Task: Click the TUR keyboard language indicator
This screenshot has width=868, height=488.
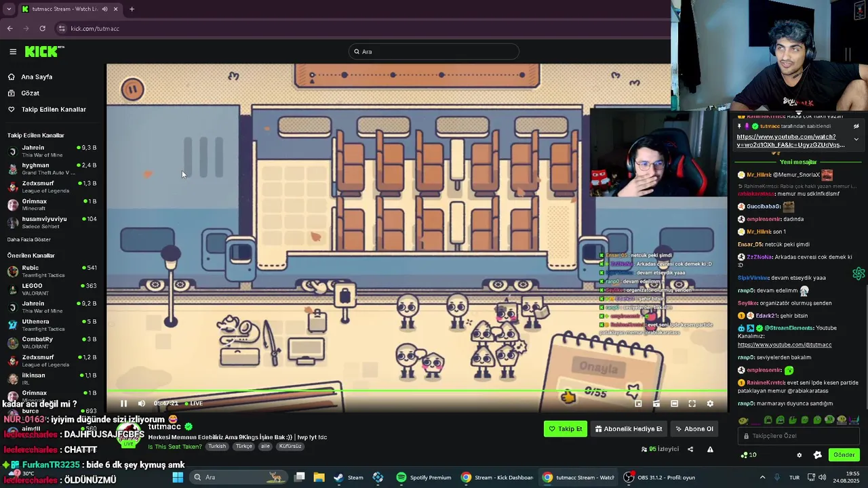Action: coord(794,477)
